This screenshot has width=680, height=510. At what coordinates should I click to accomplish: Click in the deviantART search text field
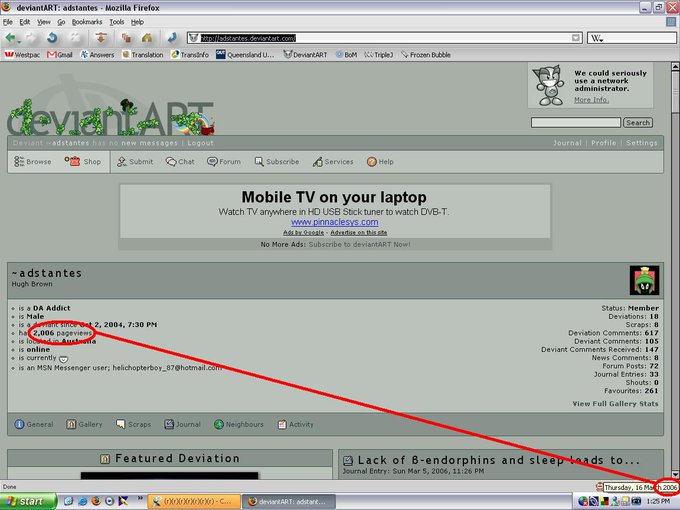click(x=575, y=123)
